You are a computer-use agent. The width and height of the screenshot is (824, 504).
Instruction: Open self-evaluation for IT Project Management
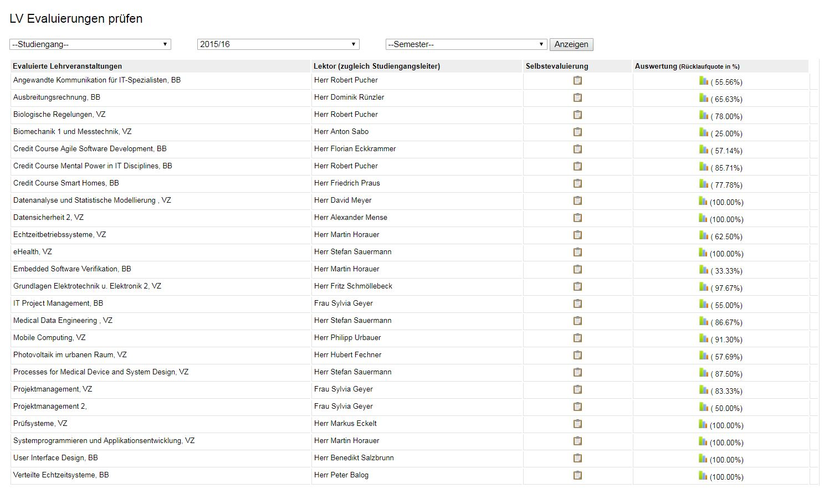577,304
